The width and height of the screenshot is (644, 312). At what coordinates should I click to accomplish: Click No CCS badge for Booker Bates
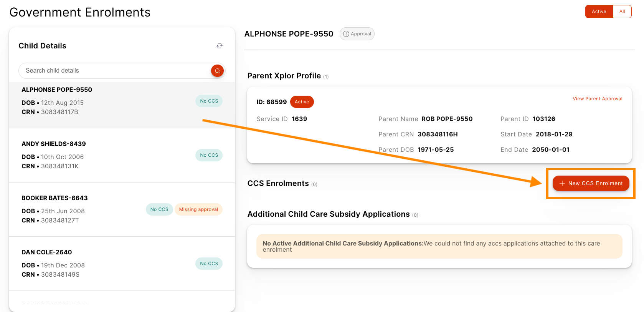pyautogui.click(x=159, y=209)
